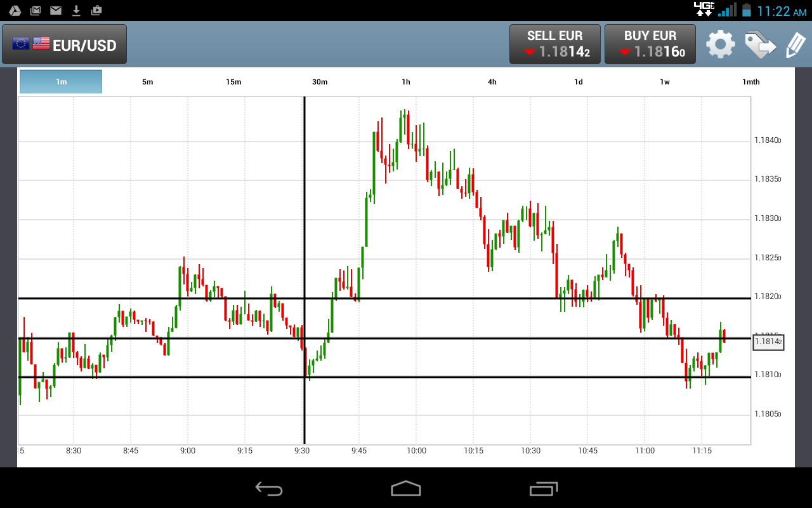Tap the 1.18050 price axis label
The height and width of the screenshot is (508, 812).
[768, 415]
